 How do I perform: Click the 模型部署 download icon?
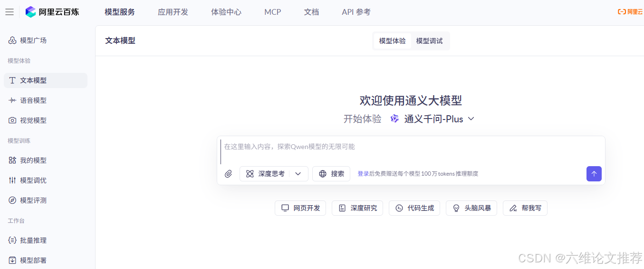click(12, 260)
